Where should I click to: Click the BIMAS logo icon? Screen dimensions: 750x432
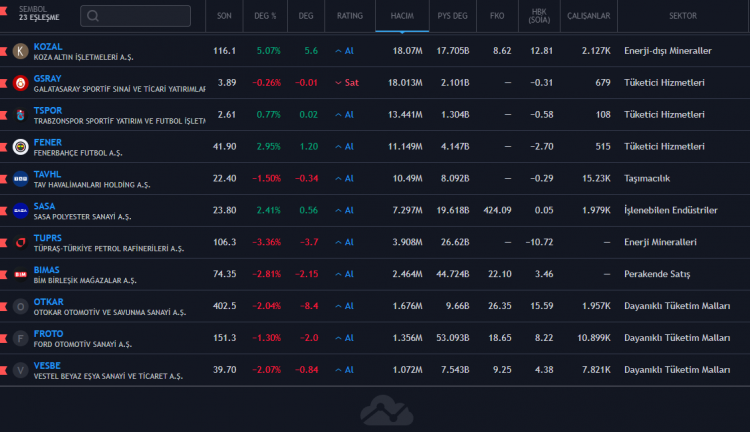coord(20,274)
